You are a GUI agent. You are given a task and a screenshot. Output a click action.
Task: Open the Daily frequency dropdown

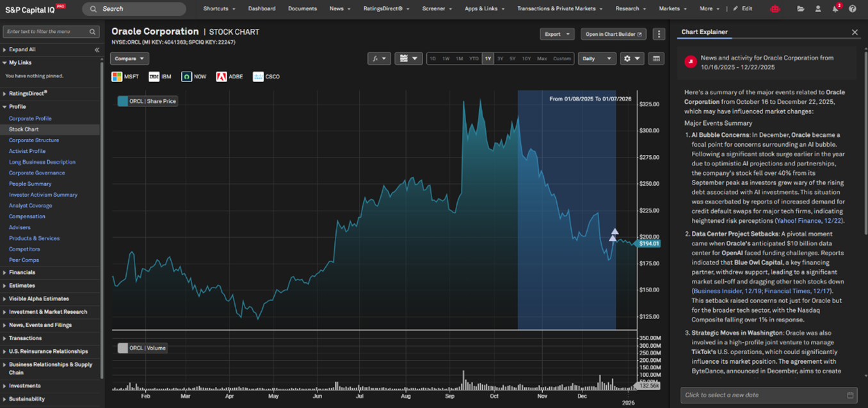tap(597, 58)
